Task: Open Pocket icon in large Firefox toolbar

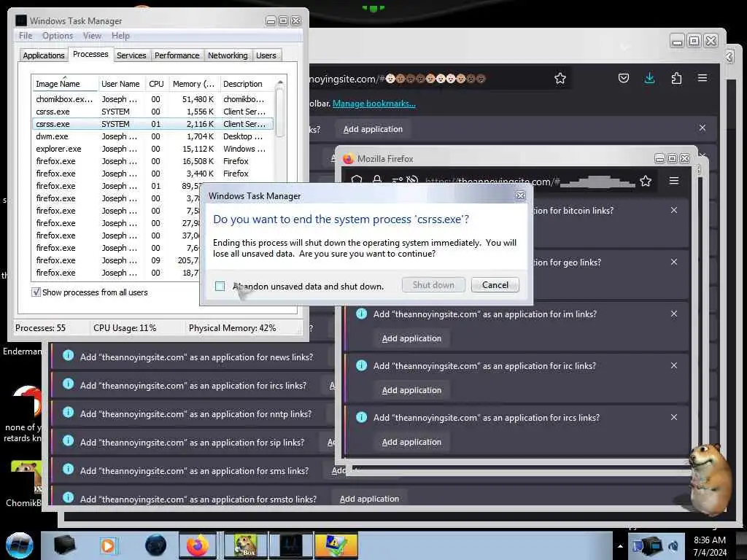Action: [623, 78]
